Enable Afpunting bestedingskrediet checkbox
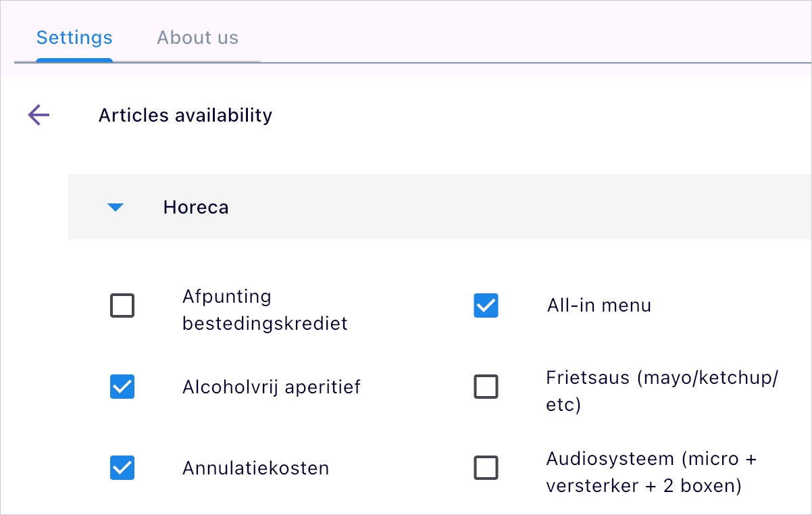Image resolution: width=812 pixels, height=515 pixels. (122, 306)
